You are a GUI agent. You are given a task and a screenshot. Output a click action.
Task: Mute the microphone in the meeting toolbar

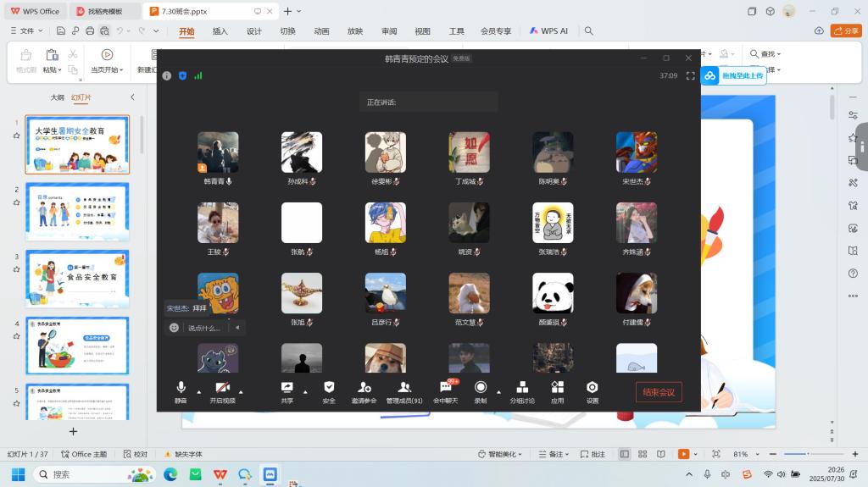click(181, 392)
